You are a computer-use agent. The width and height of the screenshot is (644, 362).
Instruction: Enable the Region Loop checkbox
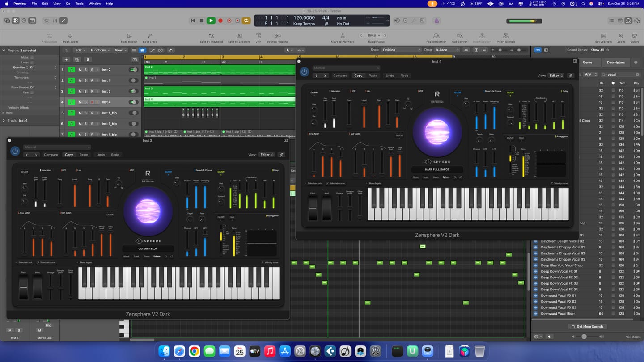click(32, 63)
